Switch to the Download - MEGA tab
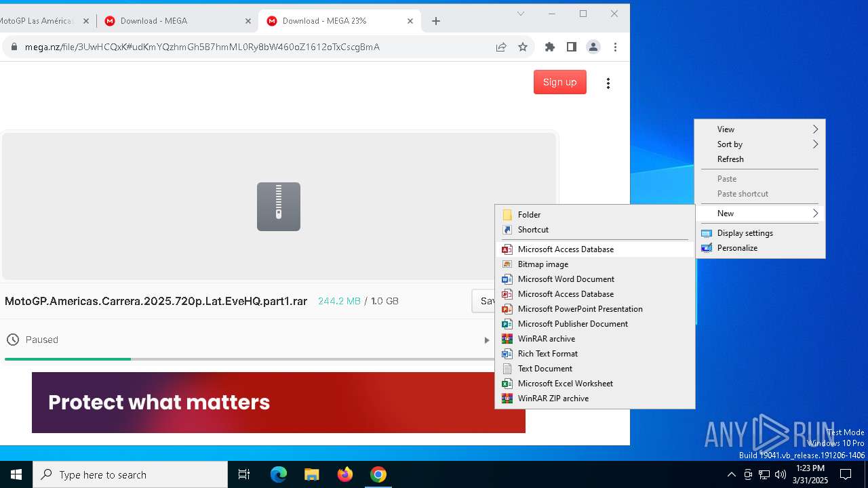 click(176, 21)
